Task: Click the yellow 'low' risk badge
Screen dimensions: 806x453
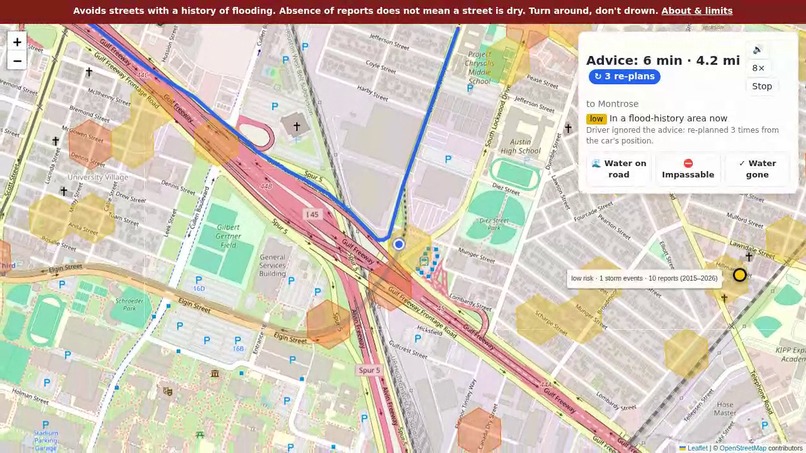Action: click(596, 119)
